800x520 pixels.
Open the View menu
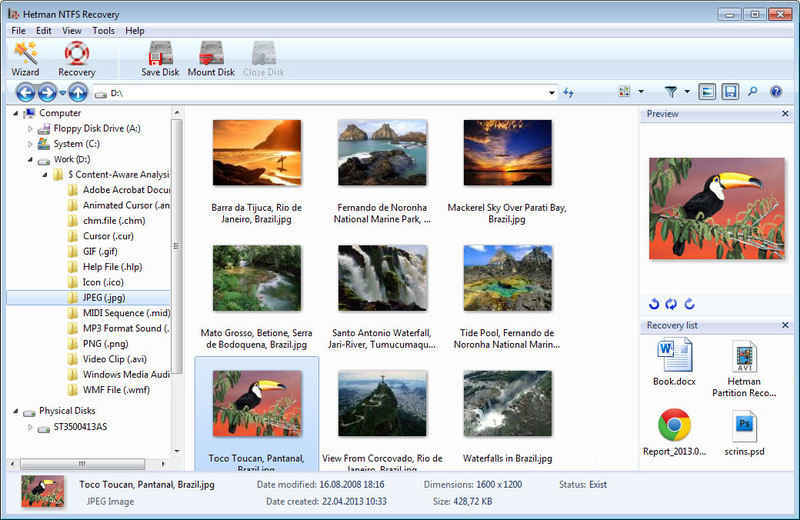tap(72, 31)
